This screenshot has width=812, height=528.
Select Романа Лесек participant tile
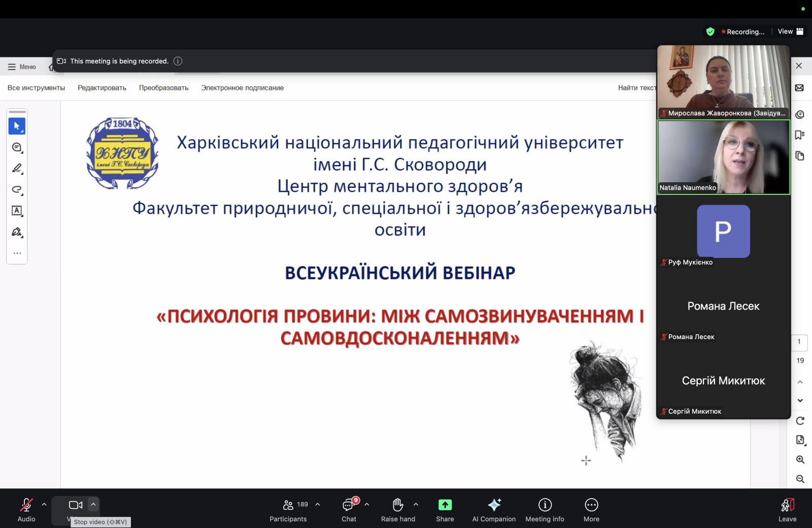pos(724,306)
